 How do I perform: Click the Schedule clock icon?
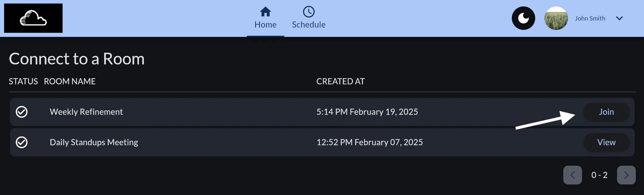click(x=309, y=12)
